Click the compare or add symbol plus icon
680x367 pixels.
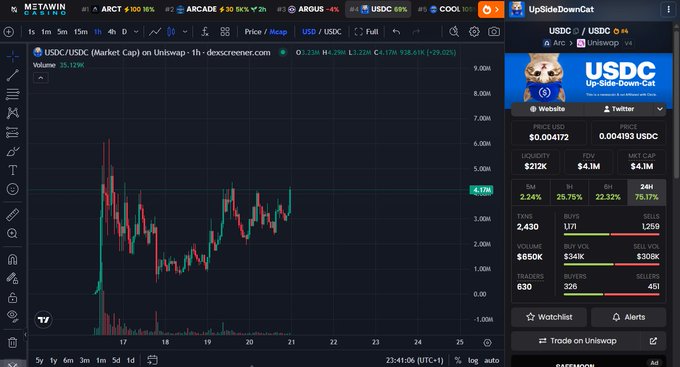click(x=9, y=32)
